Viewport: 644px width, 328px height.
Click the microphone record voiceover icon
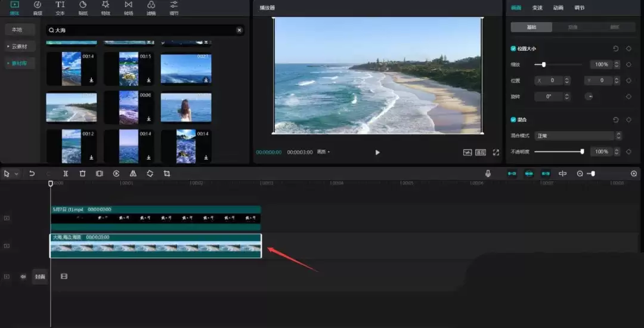click(488, 174)
